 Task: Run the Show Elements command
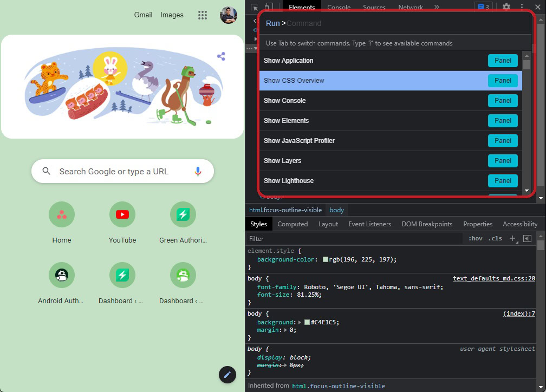pos(391,121)
